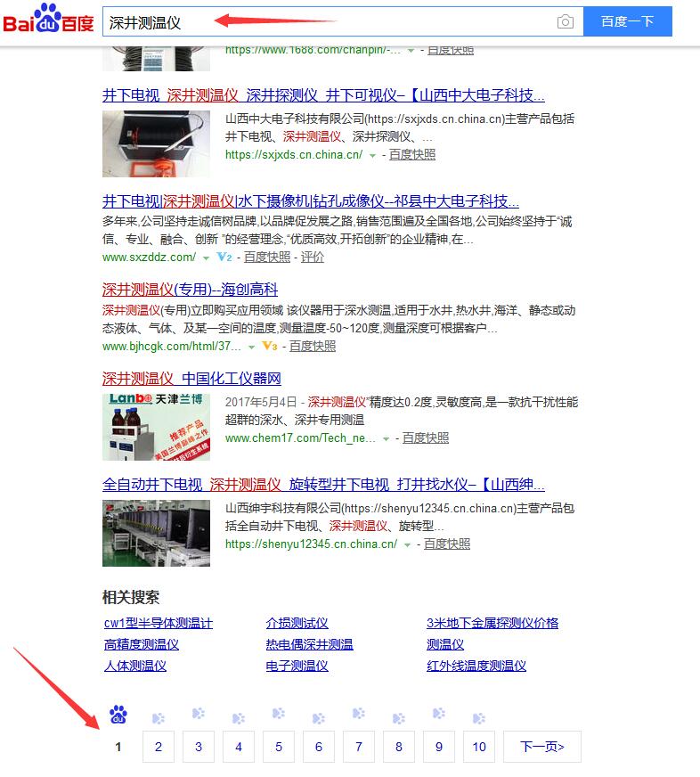Image resolution: width=700 pixels, height=777 pixels.
Task: Click the paw icon above page 2
Action: tap(159, 718)
